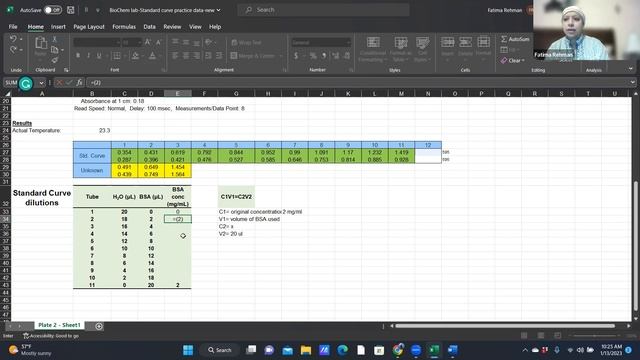This screenshot has width=640, height=360.
Task: Switch to the View tab
Action: tap(195, 27)
